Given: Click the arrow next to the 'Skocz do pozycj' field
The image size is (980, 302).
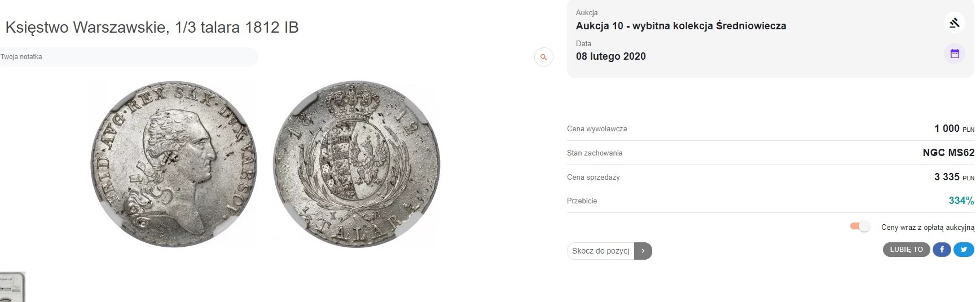Looking at the screenshot, I should pyautogui.click(x=643, y=251).
